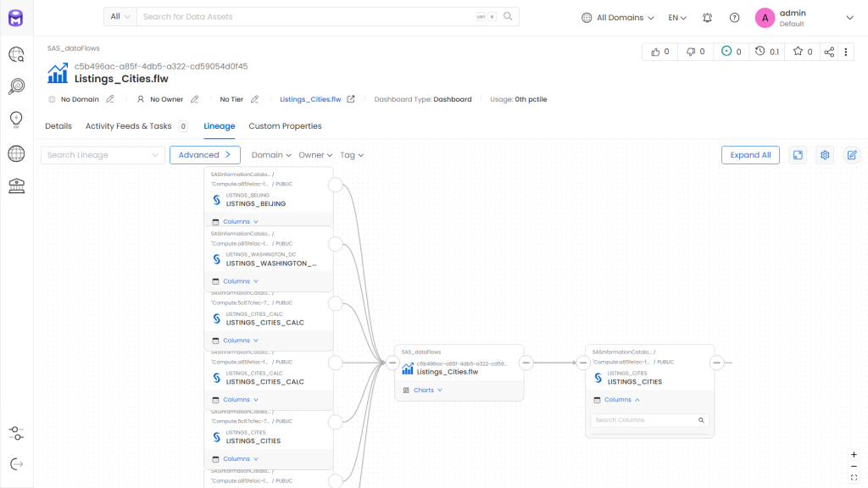Switch to the Custom Properties tab
Viewport: 868px width, 488px height.
285,126
